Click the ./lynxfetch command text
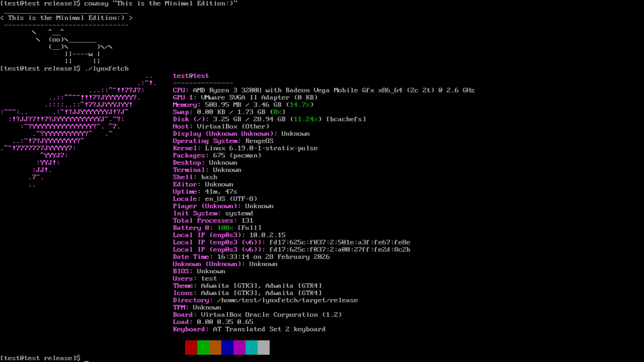Image resolution: width=644 pixels, height=362 pixels. (x=107, y=68)
